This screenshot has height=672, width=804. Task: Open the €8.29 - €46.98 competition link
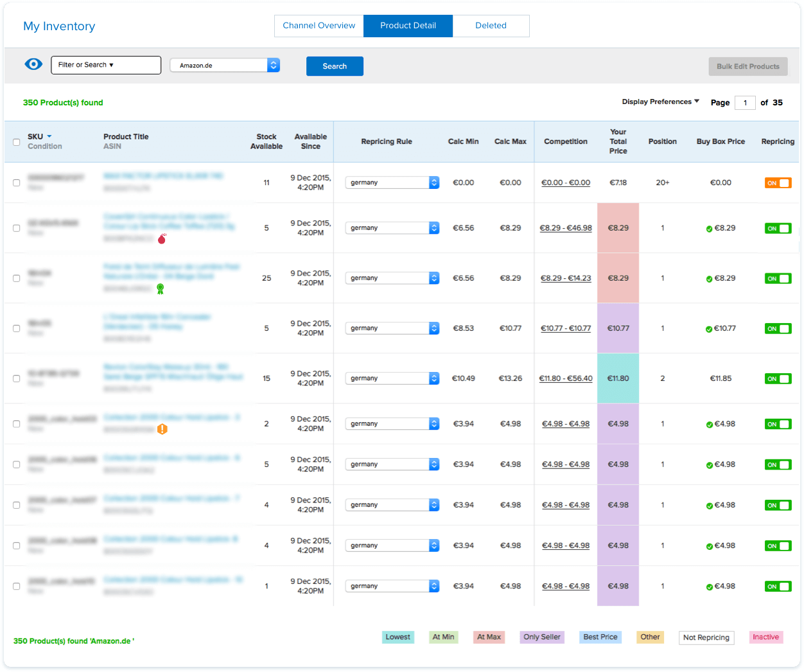click(566, 228)
